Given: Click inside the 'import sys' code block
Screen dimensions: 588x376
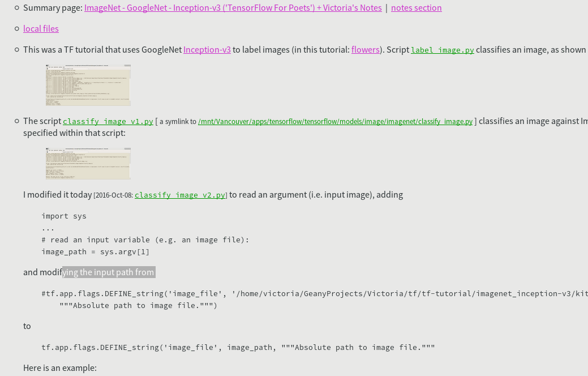Looking at the screenshot, I should point(63,216).
